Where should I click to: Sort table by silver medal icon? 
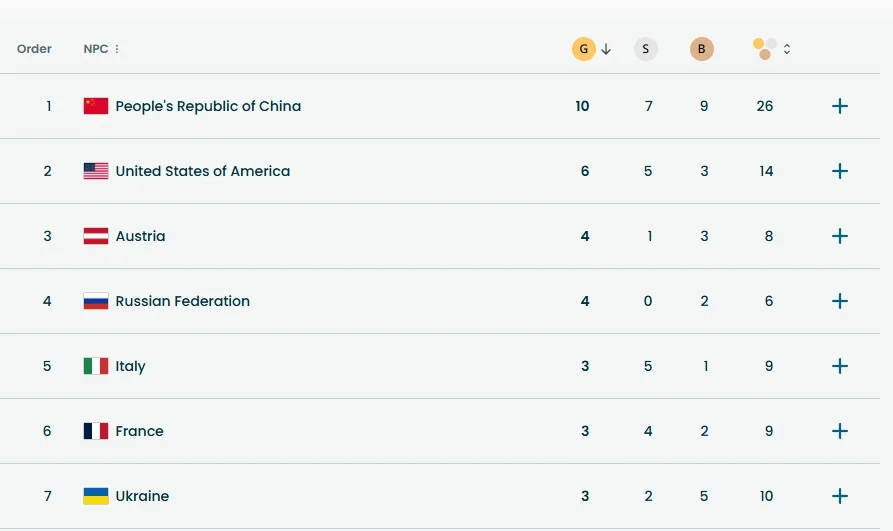[646, 49]
